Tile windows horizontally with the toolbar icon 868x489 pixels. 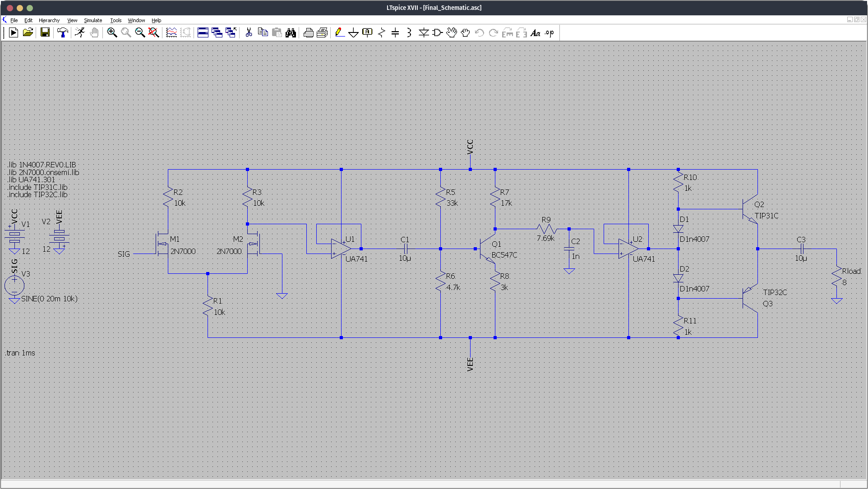[x=203, y=32]
